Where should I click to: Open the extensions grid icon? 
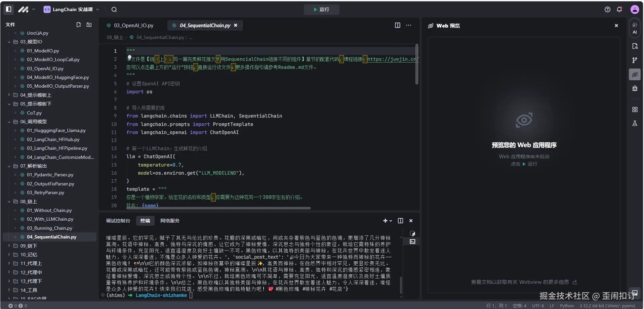coord(635,109)
